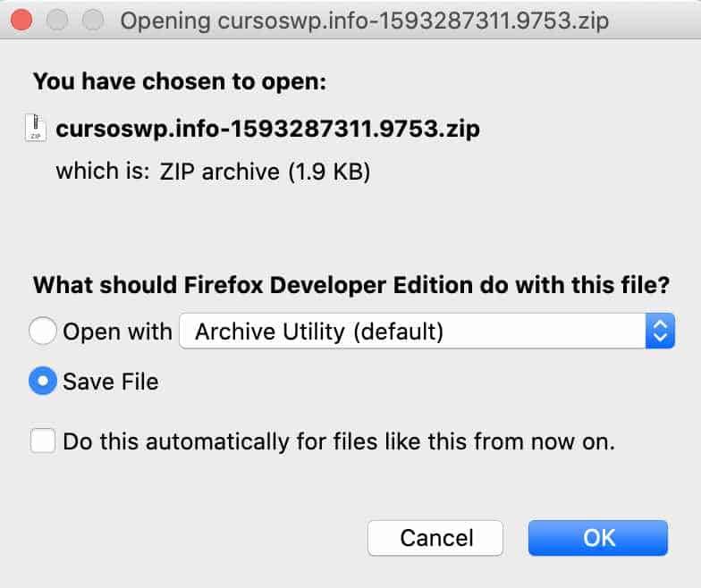
Task: Click the grayed-out minimize window button
Action: tap(58, 20)
